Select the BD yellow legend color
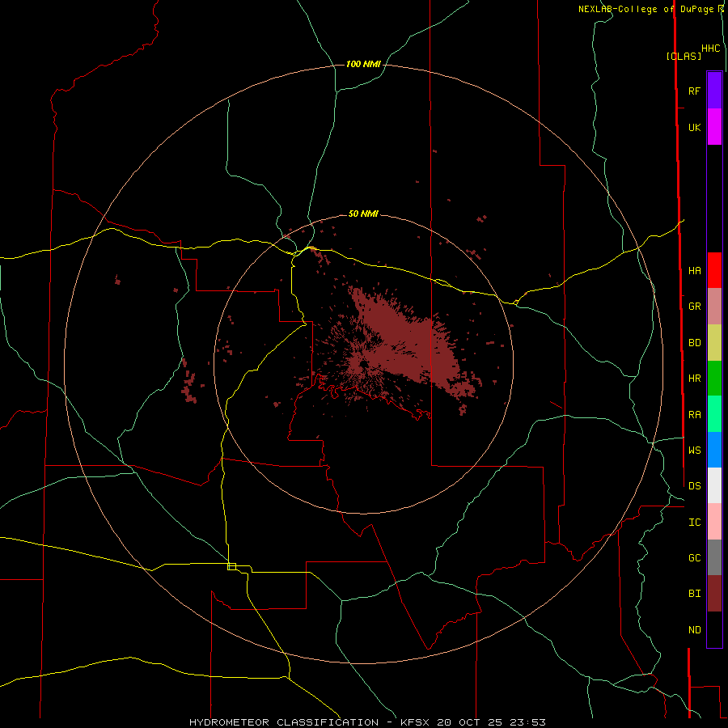Screen dimensions: 728x728 click(x=714, y=343)
